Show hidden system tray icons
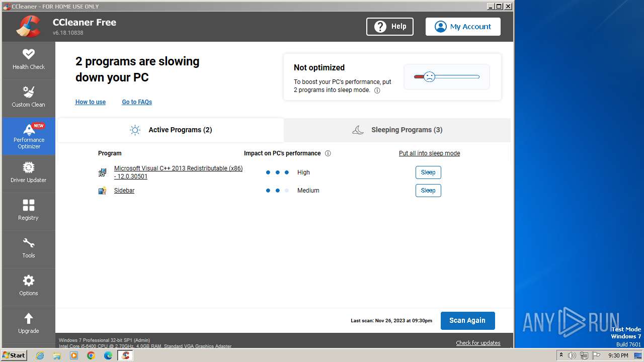The width and height of the screenshot is (644, 362). point(561,355)
